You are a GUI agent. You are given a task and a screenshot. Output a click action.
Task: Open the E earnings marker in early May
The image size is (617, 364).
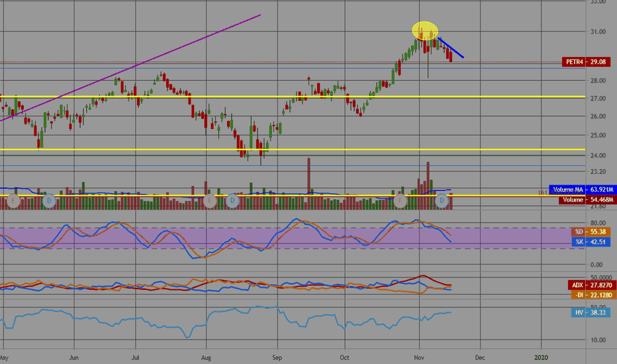click(13, 201)
